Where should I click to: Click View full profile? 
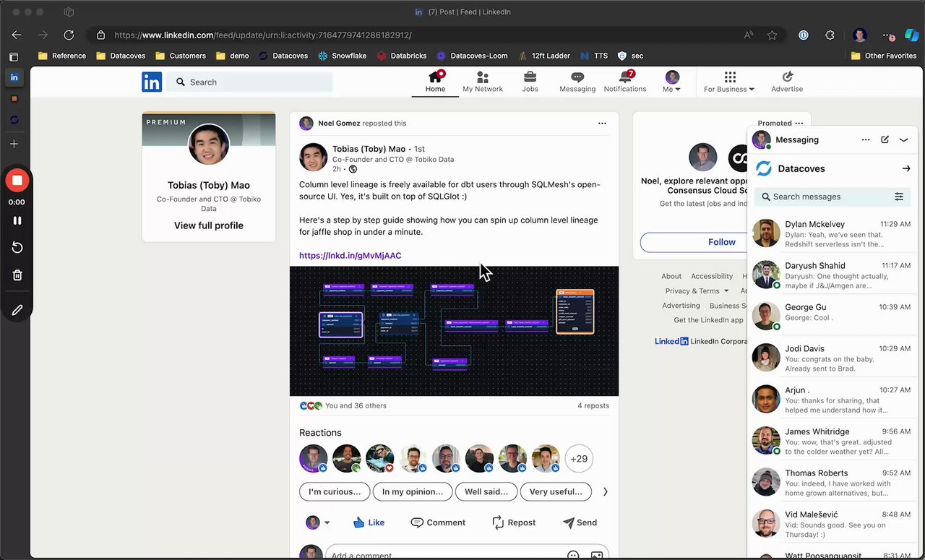[x=209, y=225]
